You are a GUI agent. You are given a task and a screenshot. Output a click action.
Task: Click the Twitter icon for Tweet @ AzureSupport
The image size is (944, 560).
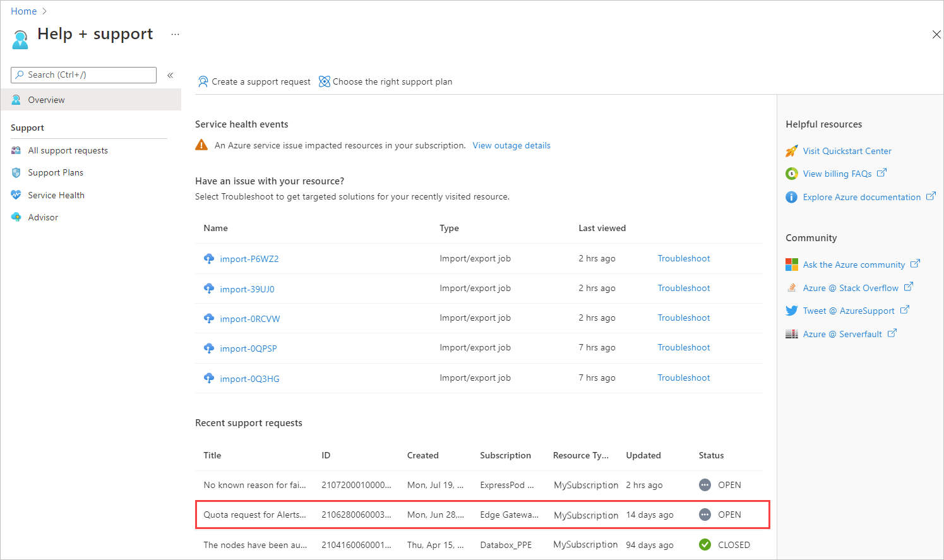click(x=791, y=310)
